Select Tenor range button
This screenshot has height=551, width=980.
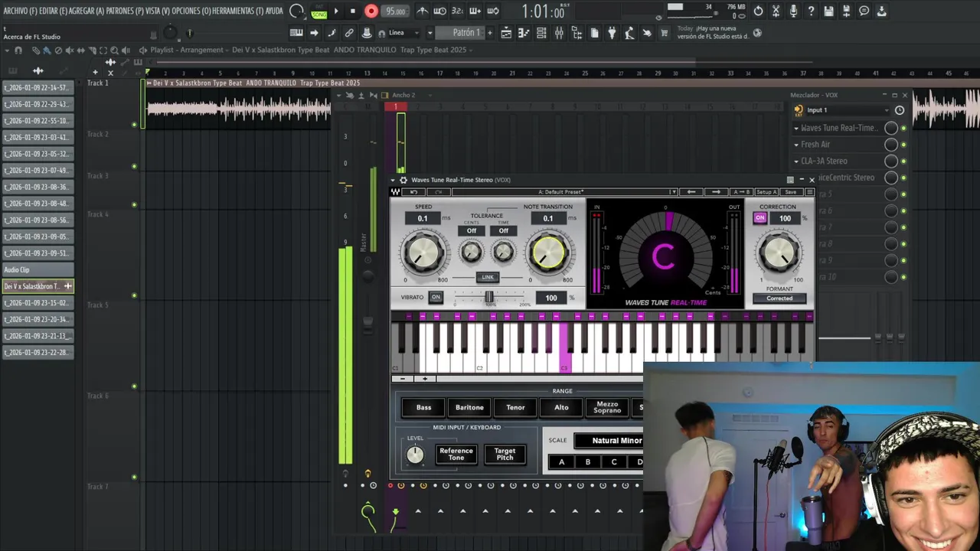tap(515, 407)
